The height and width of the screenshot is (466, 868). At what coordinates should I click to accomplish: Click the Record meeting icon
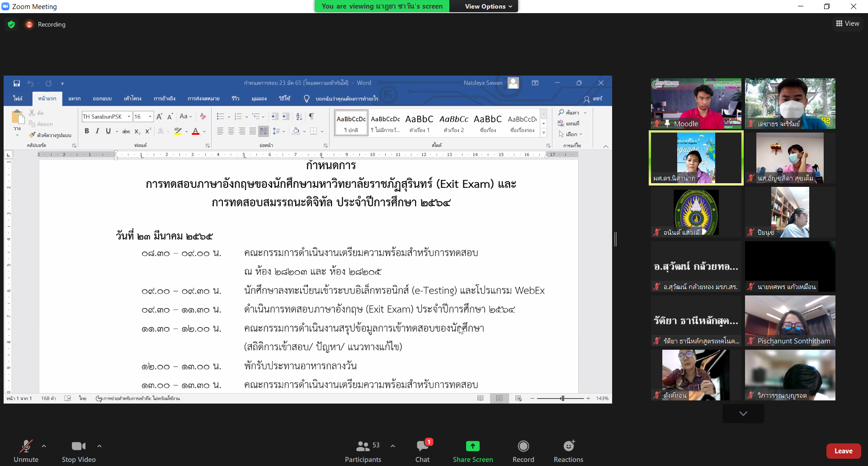[x=523, y=447]
